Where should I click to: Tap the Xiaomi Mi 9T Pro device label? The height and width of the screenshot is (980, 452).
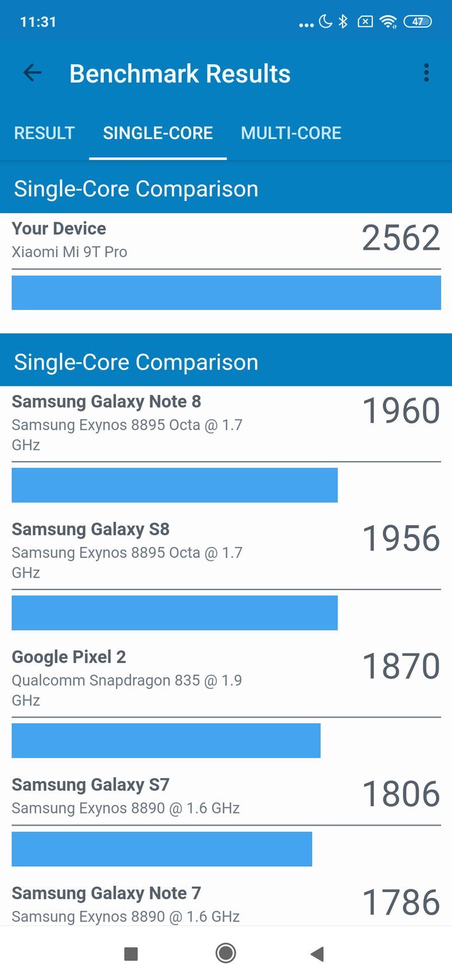click(69, 252)
